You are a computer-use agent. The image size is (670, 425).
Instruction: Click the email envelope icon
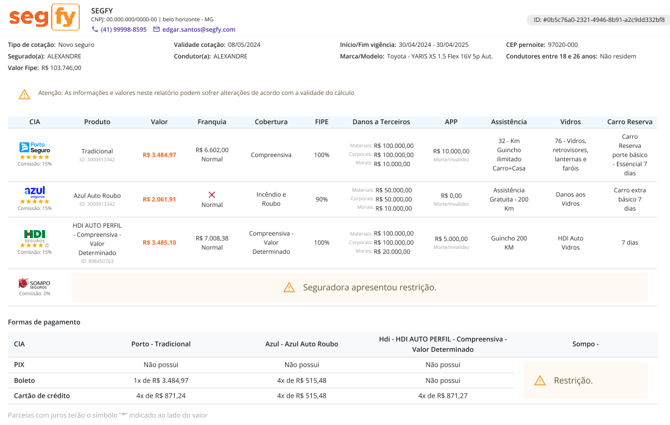[156, 29]
